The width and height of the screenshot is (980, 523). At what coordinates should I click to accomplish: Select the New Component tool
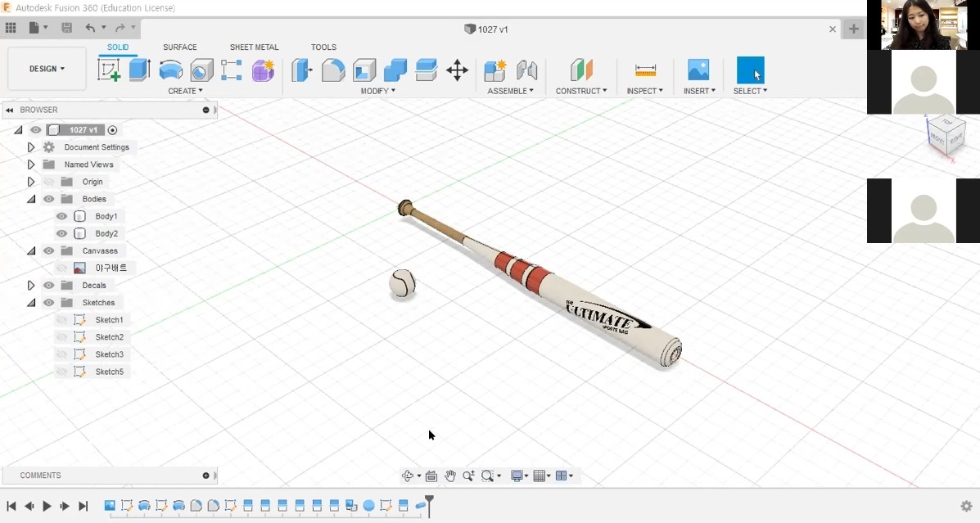pyautogui.click(x=495, y=70)
